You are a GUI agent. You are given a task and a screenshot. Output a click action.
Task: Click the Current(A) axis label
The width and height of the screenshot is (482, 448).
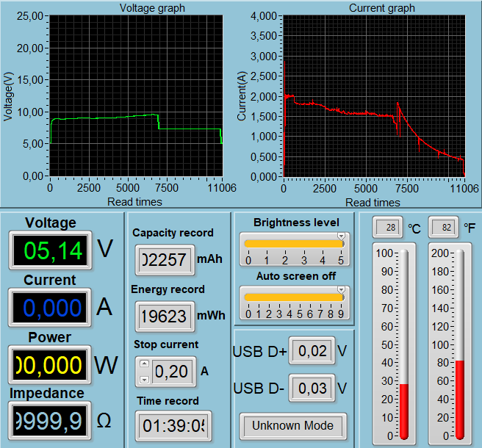242,96
